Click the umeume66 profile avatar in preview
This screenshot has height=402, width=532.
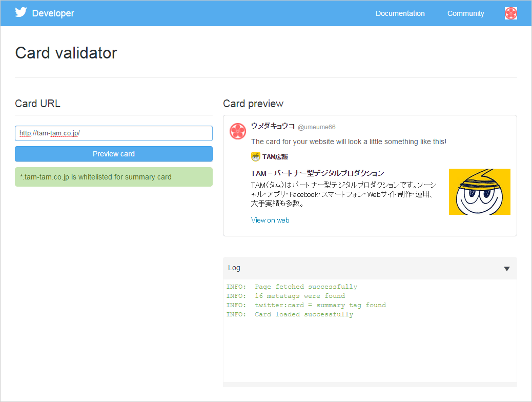coord(238,131)
